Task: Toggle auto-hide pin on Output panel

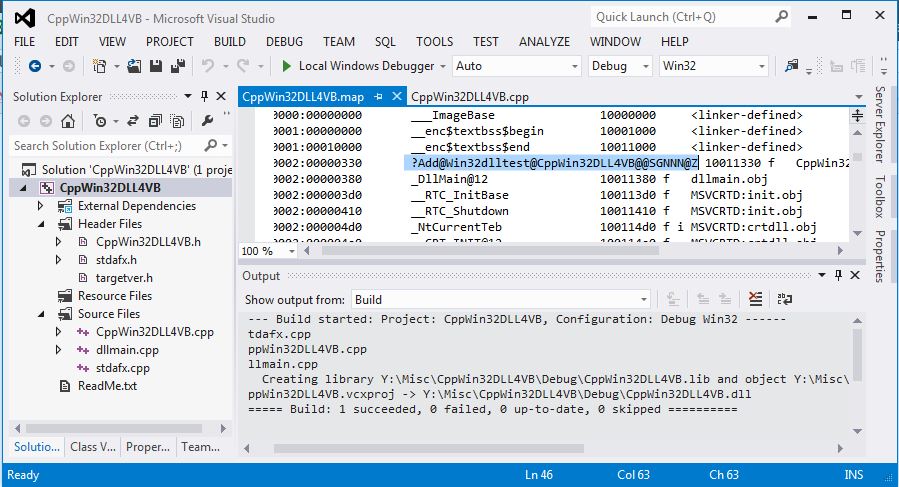Action: [x=838, y=275]
